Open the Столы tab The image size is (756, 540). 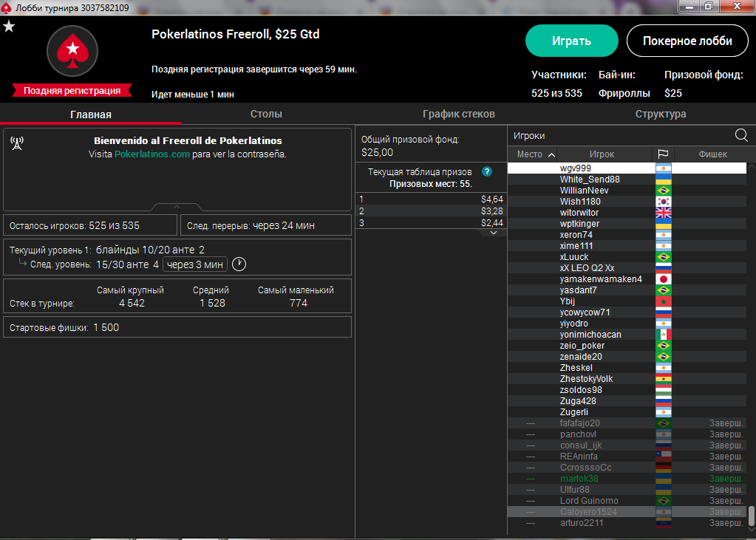click(x=266, y=115)
